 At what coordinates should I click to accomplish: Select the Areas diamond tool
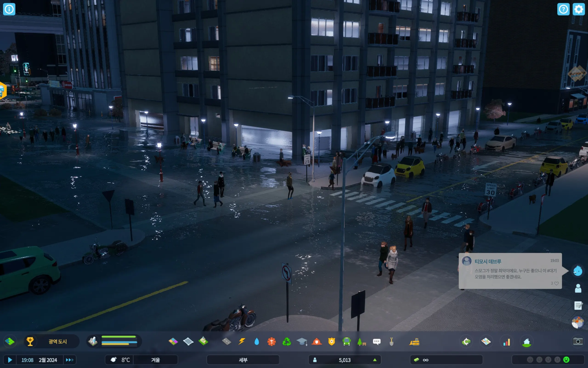pos(188,342)
